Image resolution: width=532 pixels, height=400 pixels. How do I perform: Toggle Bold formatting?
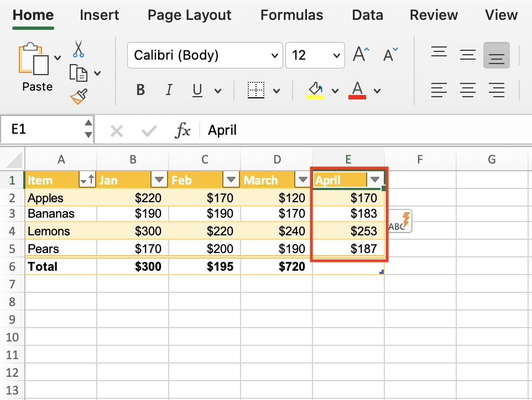pyautogui.click(x=140, y=90)
